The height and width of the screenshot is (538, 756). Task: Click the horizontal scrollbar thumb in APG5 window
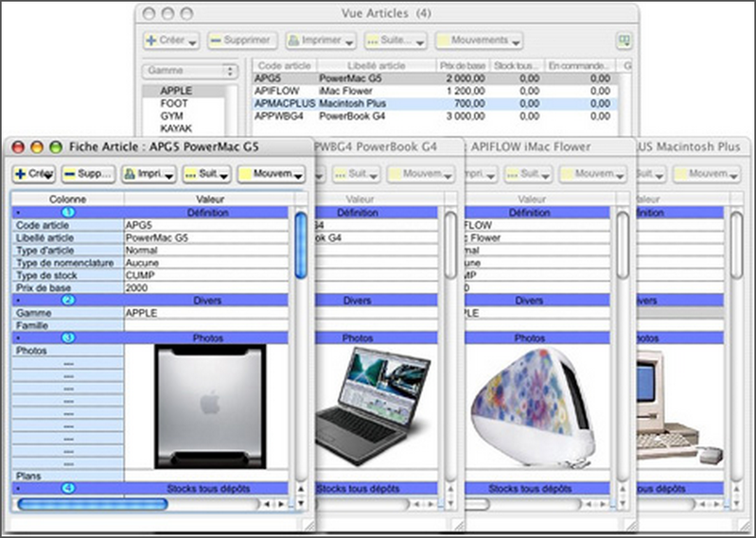point(92,504)
